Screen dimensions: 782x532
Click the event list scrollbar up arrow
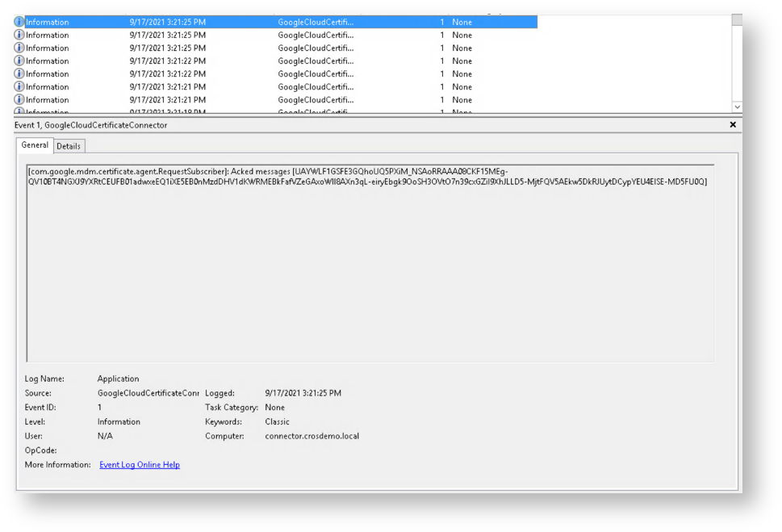[737, 19]
